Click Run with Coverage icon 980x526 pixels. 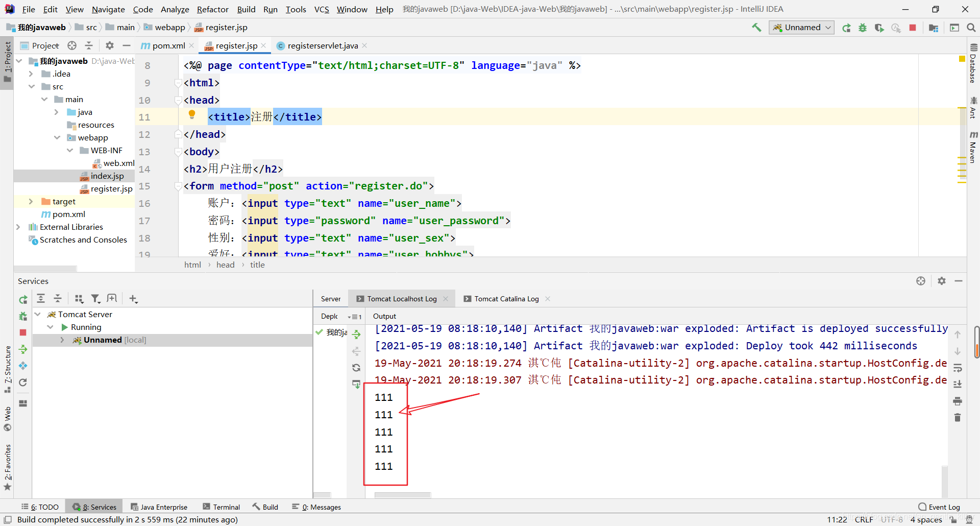[879, 28]
